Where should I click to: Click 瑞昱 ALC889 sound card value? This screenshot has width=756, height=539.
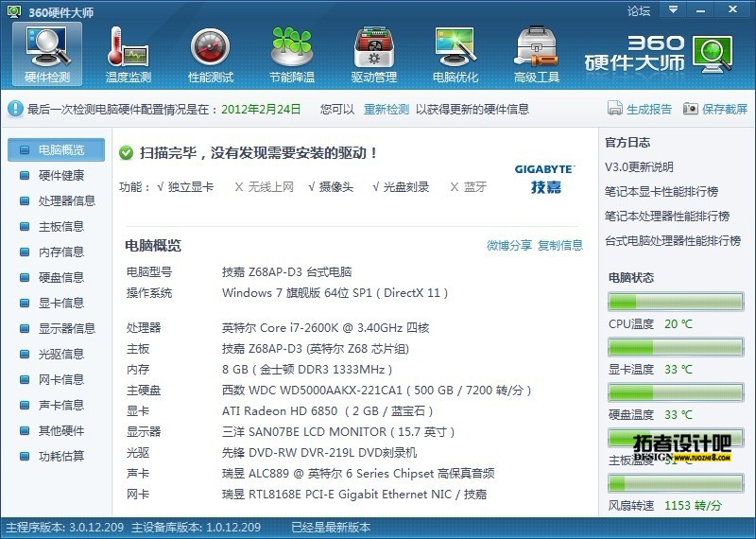tap(358, 474)
